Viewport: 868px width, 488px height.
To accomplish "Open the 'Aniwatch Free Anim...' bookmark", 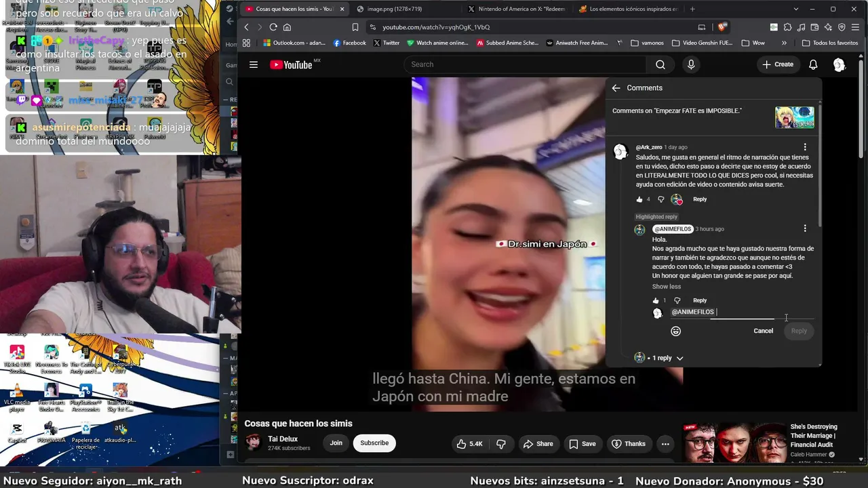I will tap(576, 43).
